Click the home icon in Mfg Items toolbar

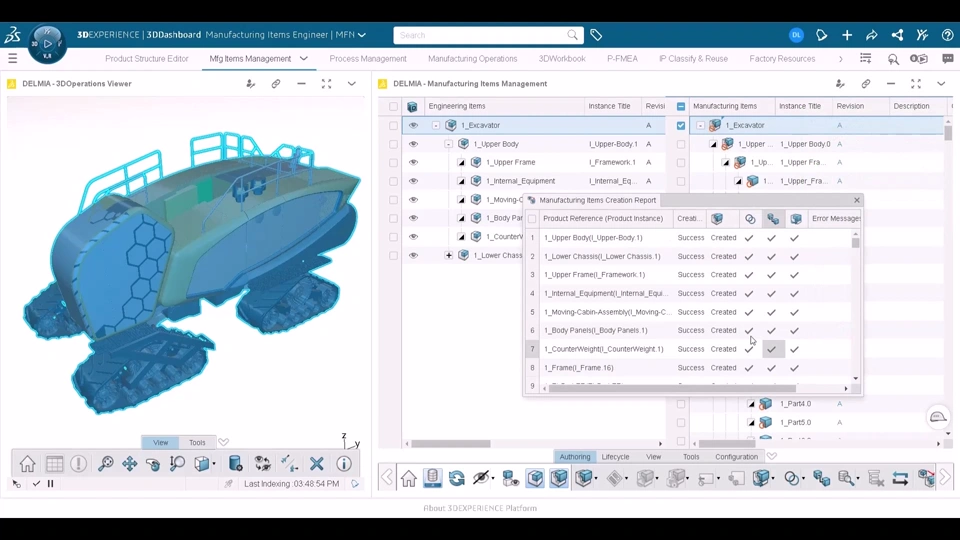point(409,478)
